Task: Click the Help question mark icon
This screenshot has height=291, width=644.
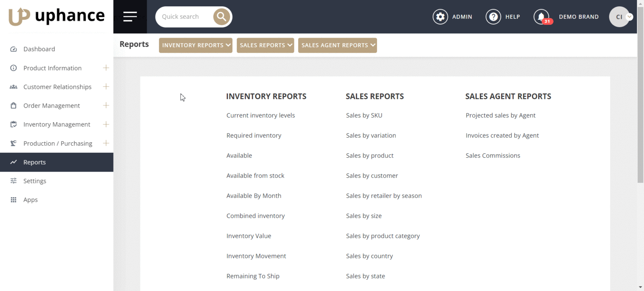Action: click(x=493, y=17)
